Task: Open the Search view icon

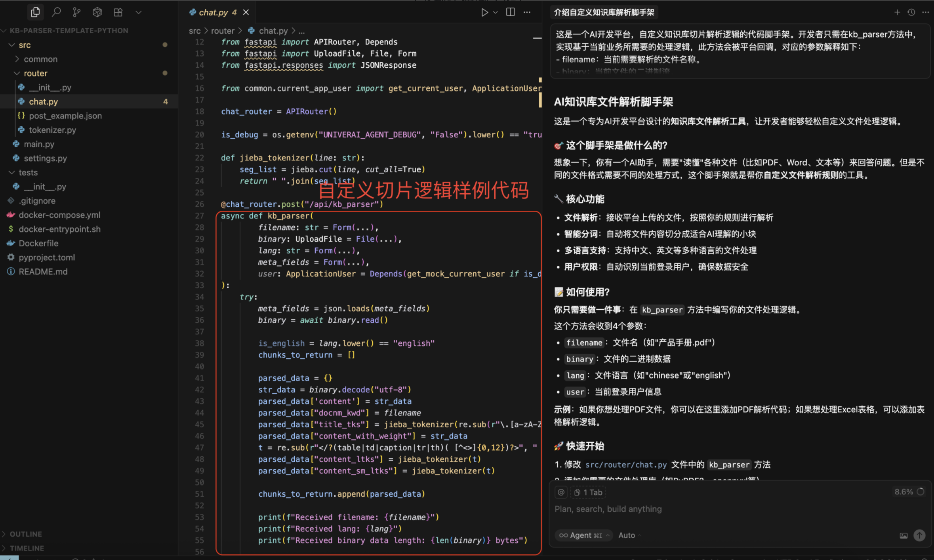Action: tap(56, 12)
